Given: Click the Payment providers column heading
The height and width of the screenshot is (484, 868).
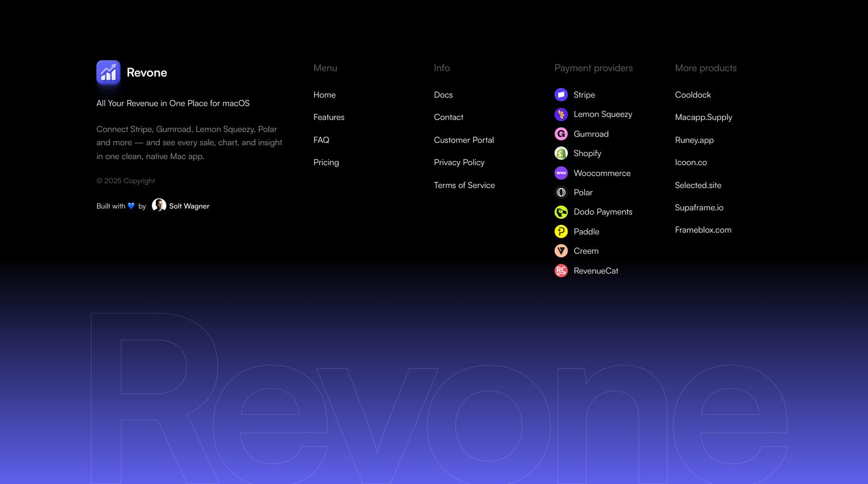Looking at the screenshot, I should (594, 68).
